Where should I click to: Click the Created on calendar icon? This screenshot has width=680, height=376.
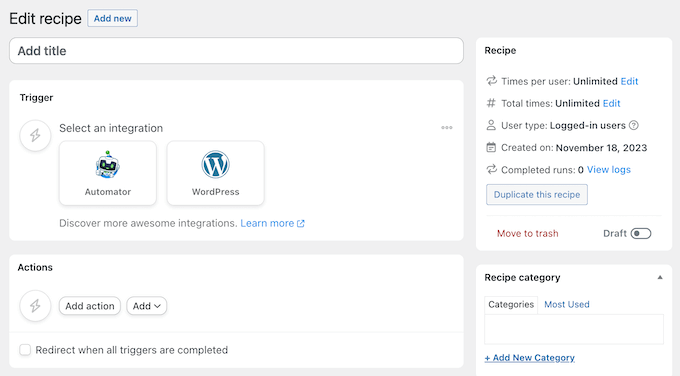tap(491, 147)
